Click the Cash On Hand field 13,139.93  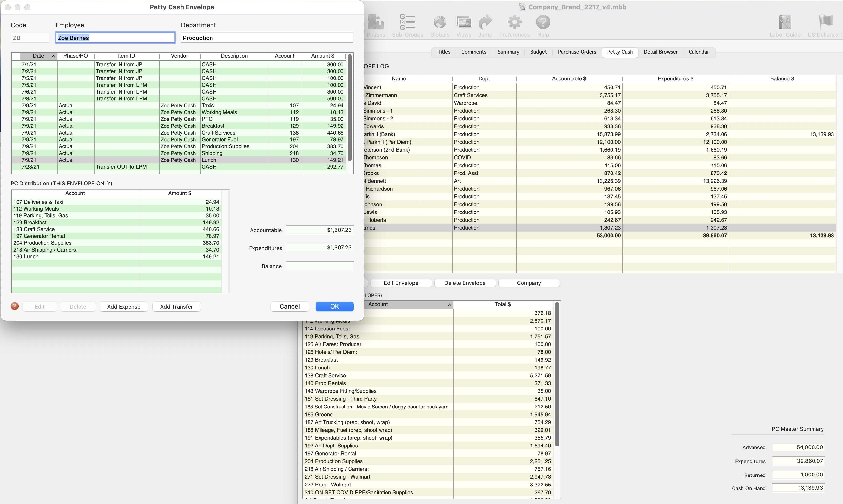point(798,488)
